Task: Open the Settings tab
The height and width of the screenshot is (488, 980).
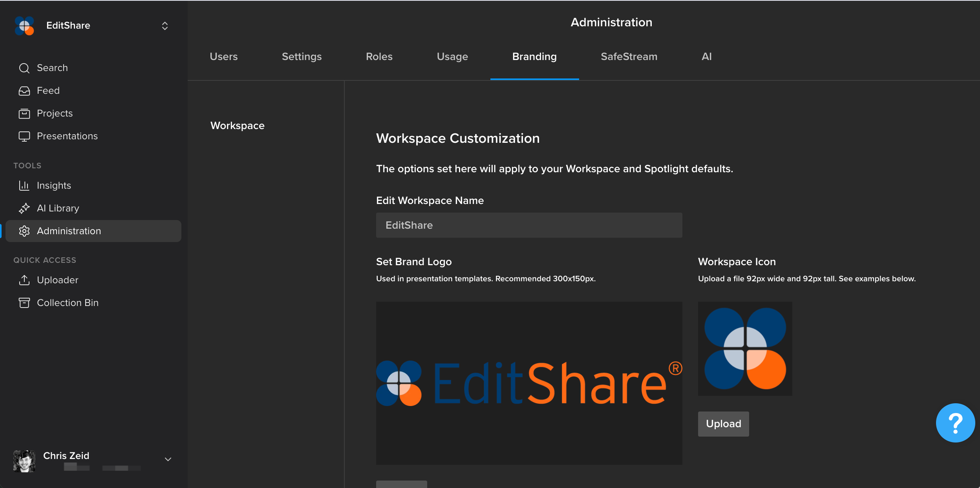Action: point(302,56)
